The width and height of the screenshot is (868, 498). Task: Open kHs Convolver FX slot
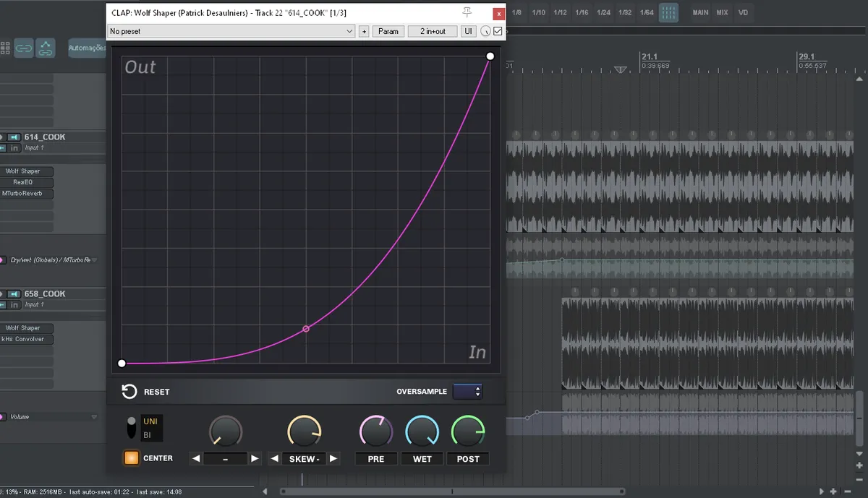point(27,339)
